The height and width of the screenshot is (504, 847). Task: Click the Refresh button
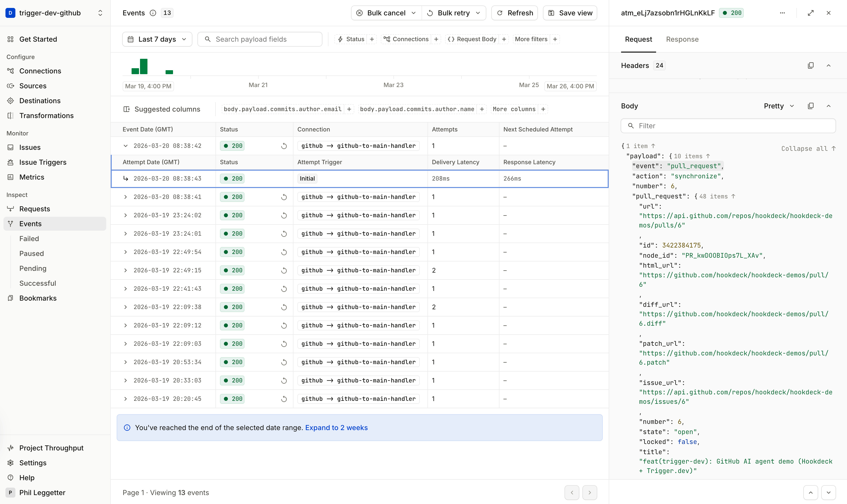coord(514,13)
